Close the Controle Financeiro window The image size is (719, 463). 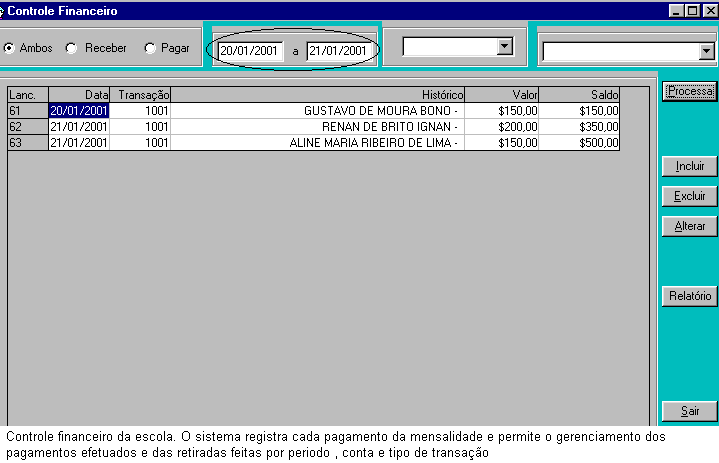[x=710, y=11]
